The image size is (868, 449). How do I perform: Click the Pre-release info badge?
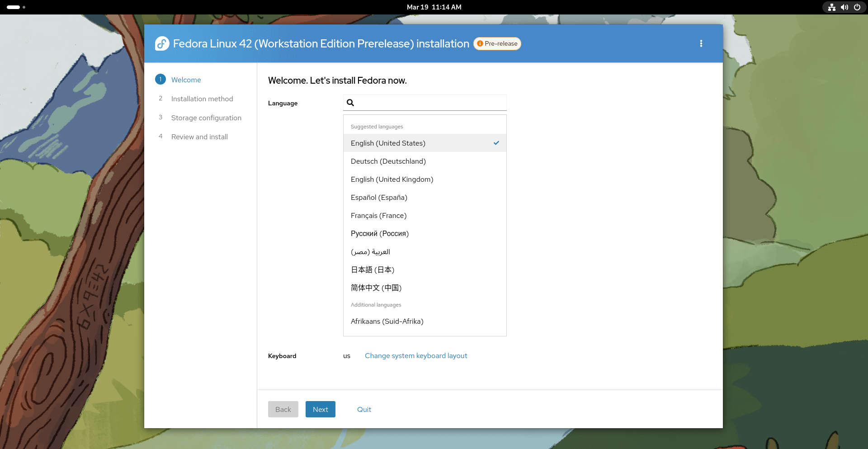497,43
